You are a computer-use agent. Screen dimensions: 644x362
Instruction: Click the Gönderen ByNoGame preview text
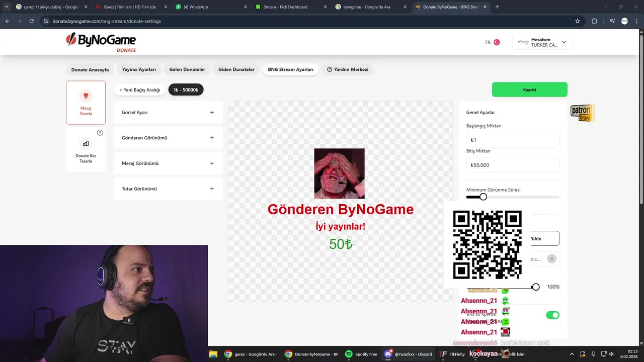tap(341, 210)
